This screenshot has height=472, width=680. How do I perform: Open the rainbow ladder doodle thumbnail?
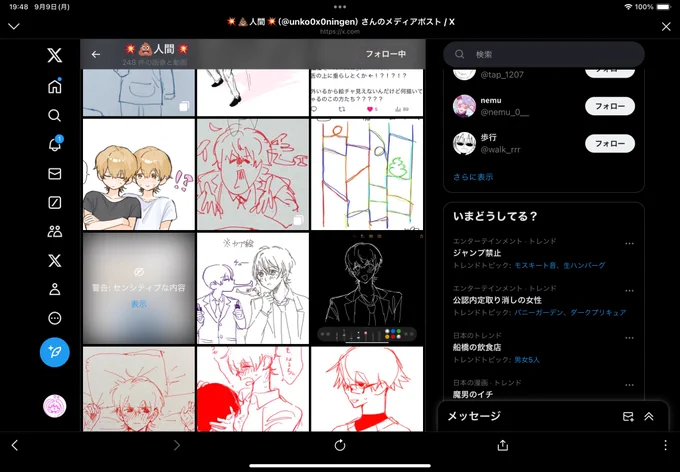[367, 174]
